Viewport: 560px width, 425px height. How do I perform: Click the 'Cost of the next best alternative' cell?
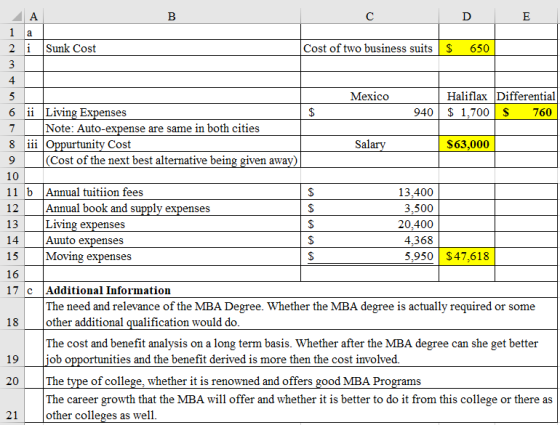[x=172, y=160]
